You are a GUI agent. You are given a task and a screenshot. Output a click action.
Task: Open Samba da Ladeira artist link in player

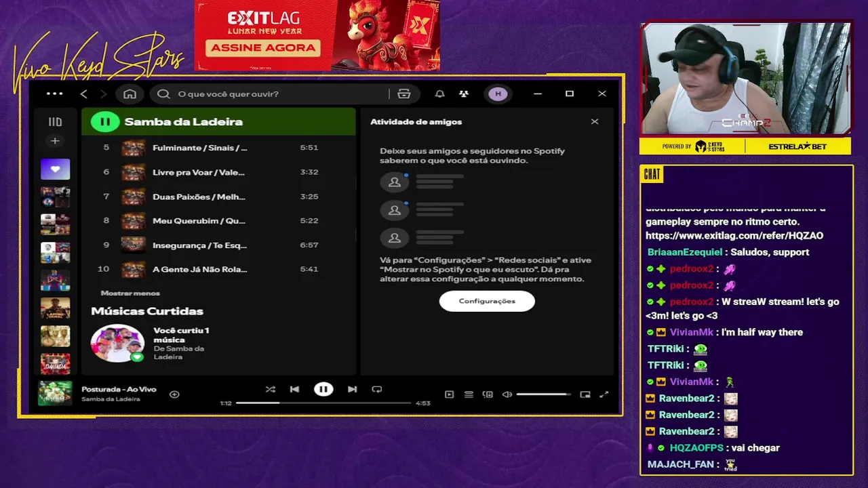111,399
